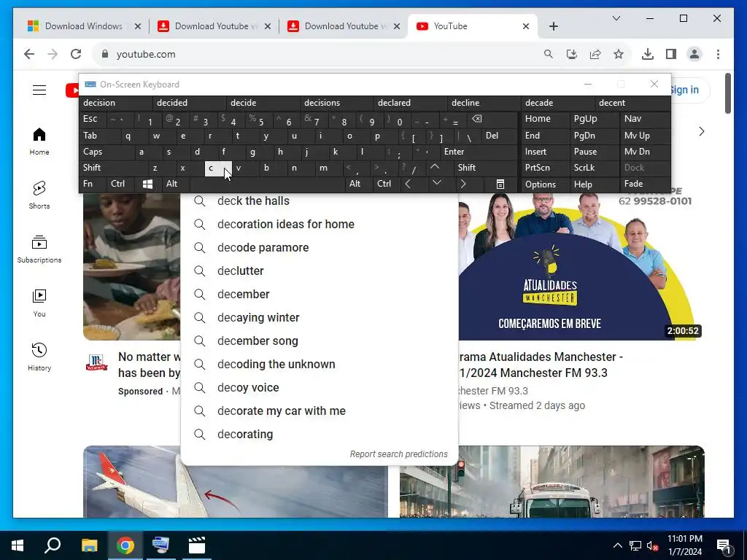Close the YouTube tab
Screen dimensions: 747x560
526,26
